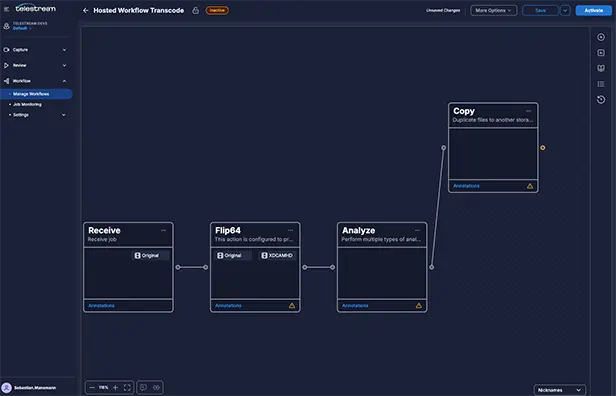Click the user profile avatar
This screenshot has width=616, height=396.
(x=6, y=388)
